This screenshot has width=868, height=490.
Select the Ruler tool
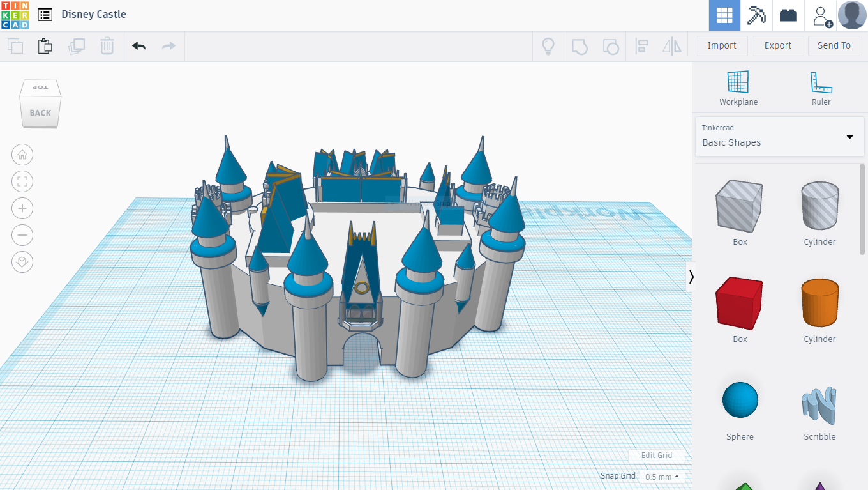(x=821, y=88)
